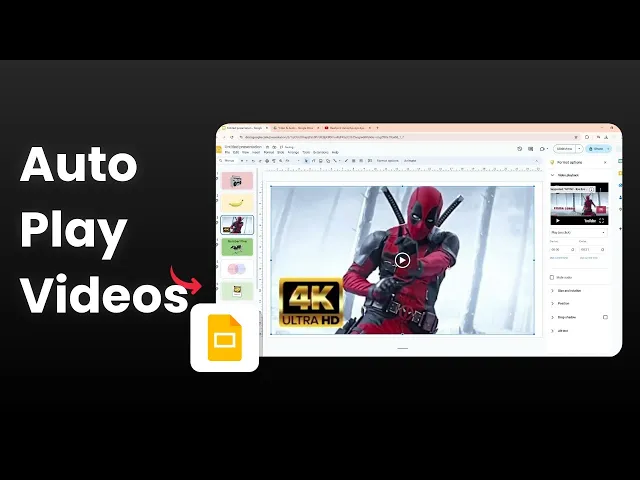This screenshot has width=640, height=480.
Task: Collapse the toolbar using the up chevron
Action: coord(537,161)
